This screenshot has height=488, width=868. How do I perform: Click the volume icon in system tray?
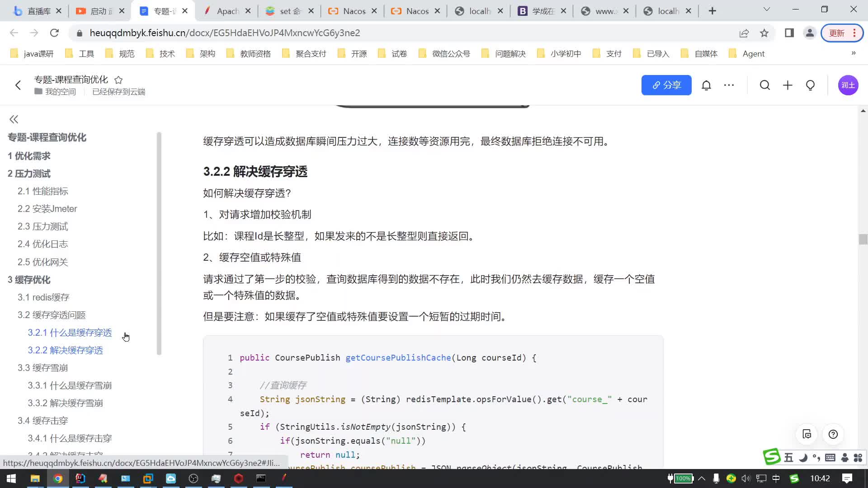coord(746,479)
